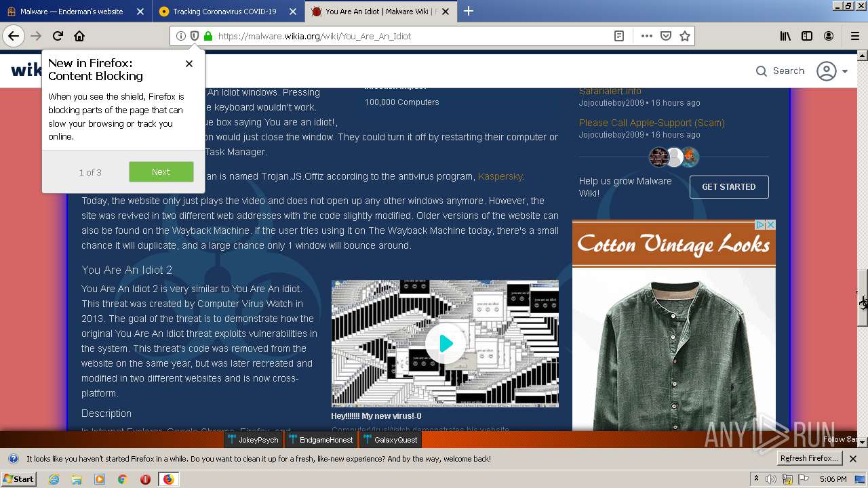Screen dimensions: 868x488
Task: Click the blue question notification icon
Action: pos(13,459)
